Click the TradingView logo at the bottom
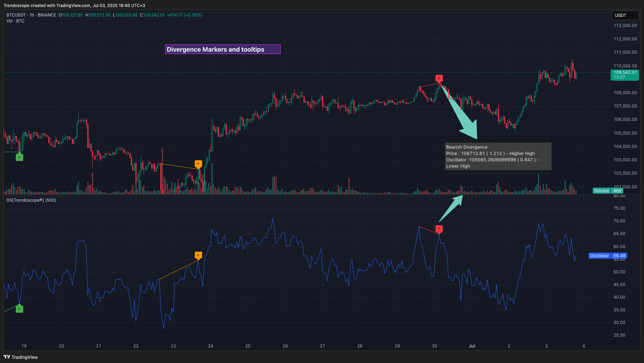This screenshot has height=363, width=644. pyautogui.click(x=21, y=357)
